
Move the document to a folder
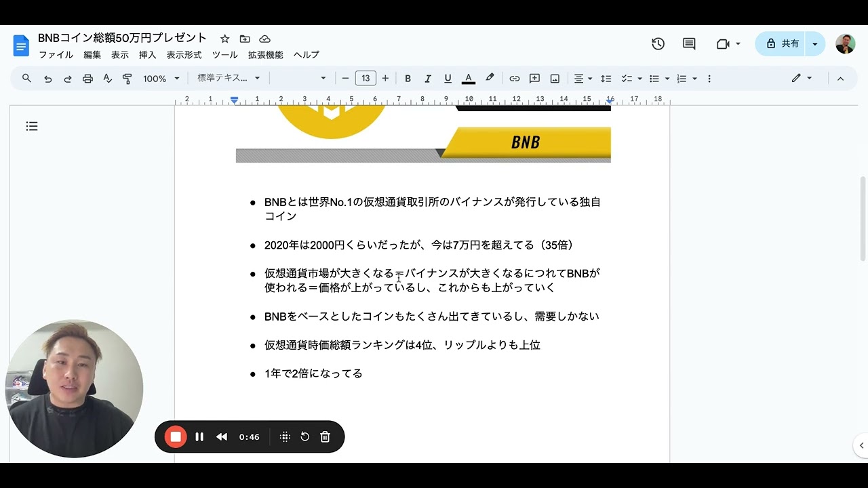[x=245, y=39]
